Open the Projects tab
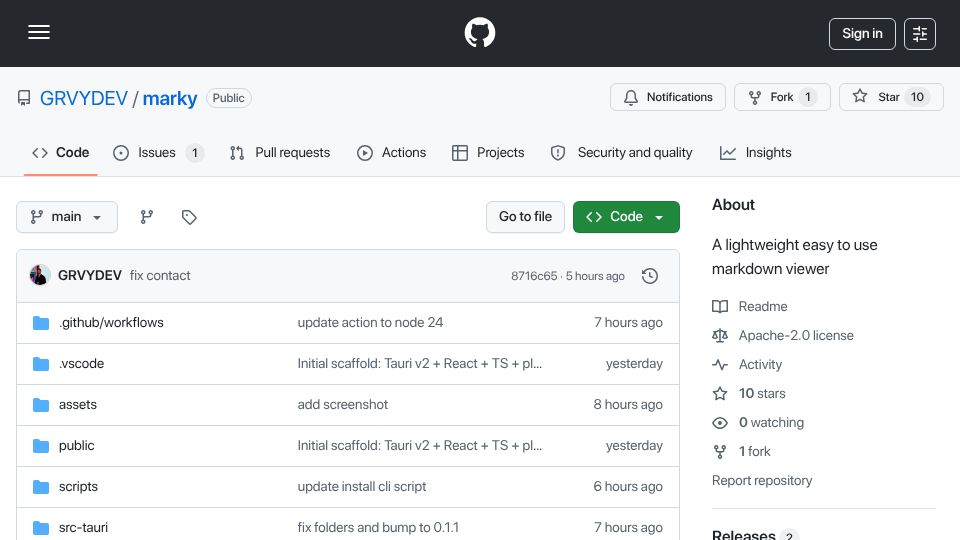Image resolution: width=960 pixels, height=540 pixels. 488,152
